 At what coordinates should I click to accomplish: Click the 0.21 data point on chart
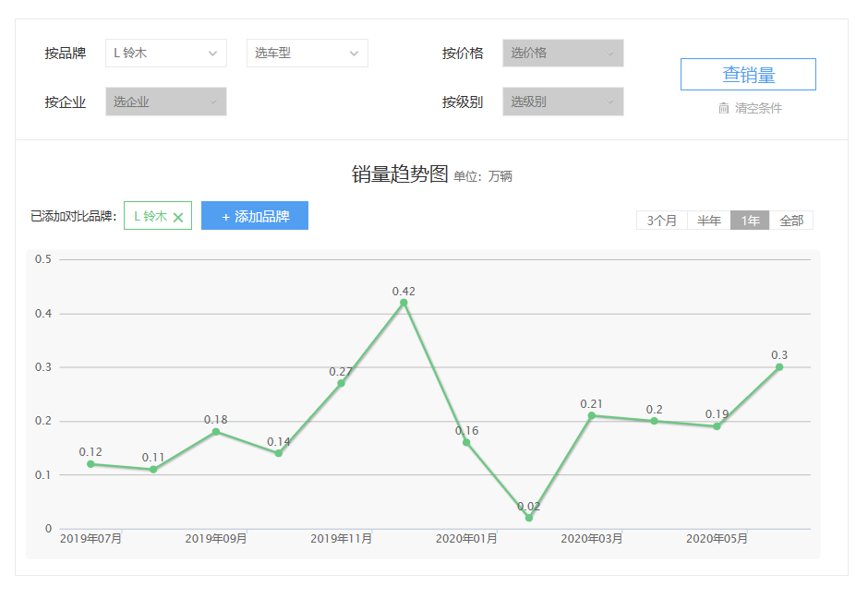click(x=591, y=415)
